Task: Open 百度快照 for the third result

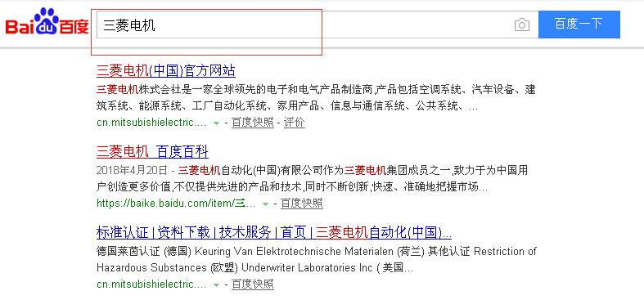Action: pos(253,284)
